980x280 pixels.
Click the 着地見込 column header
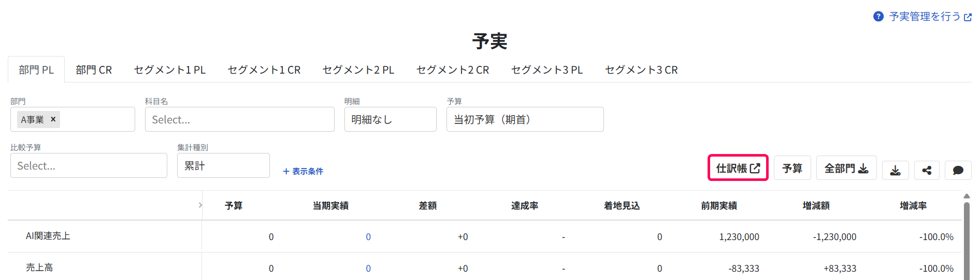point(622,206)
